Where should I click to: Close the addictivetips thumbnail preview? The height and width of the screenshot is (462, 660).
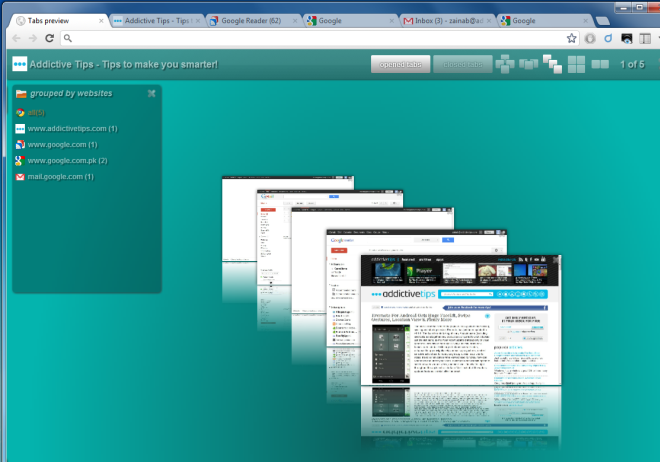pos(557,260)
